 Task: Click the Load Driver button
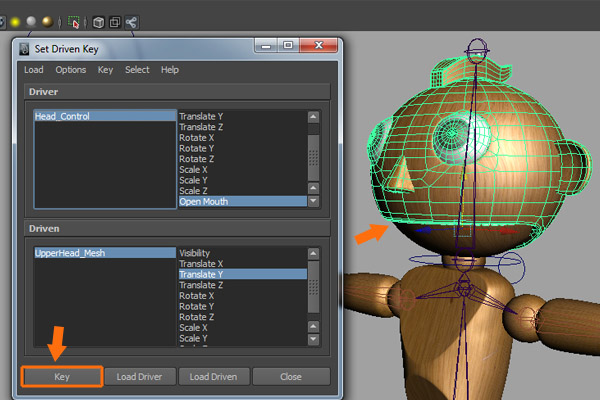pyautogui.click(x=139, y=376)
